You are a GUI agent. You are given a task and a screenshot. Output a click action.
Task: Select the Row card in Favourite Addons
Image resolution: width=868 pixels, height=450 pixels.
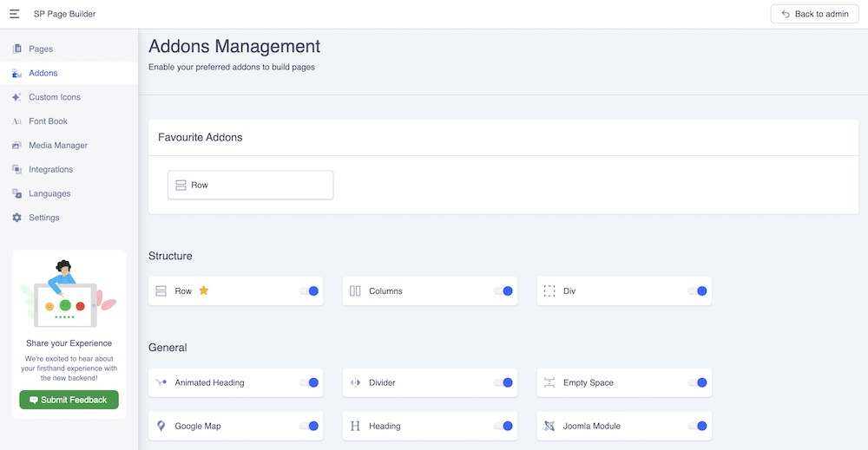point(250,185)
